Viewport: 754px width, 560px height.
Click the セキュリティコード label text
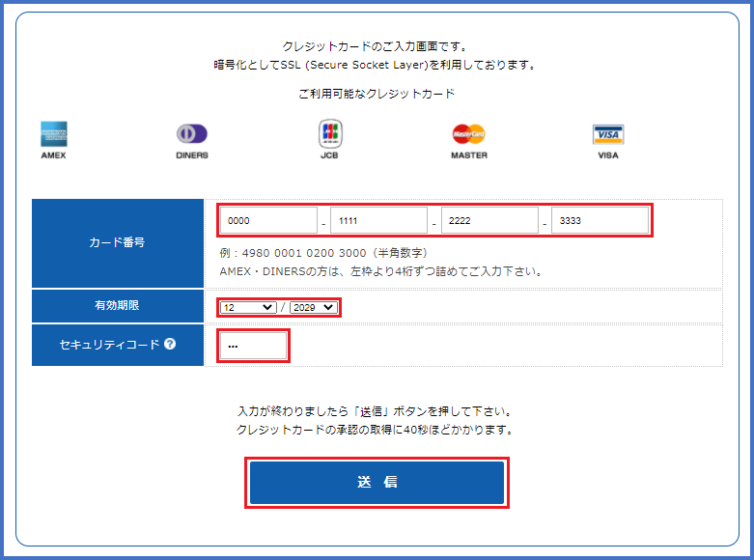(109, 345)
